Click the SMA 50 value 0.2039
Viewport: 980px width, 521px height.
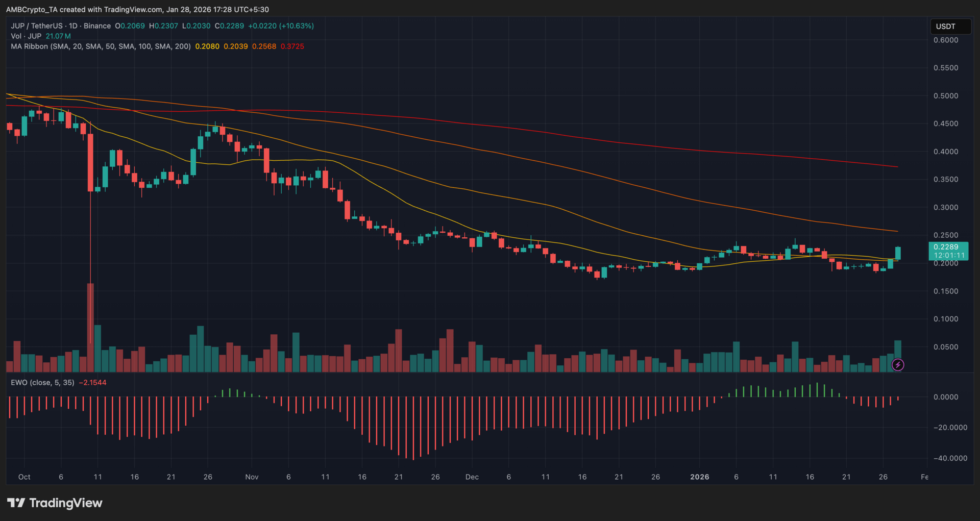pos(236,46)
